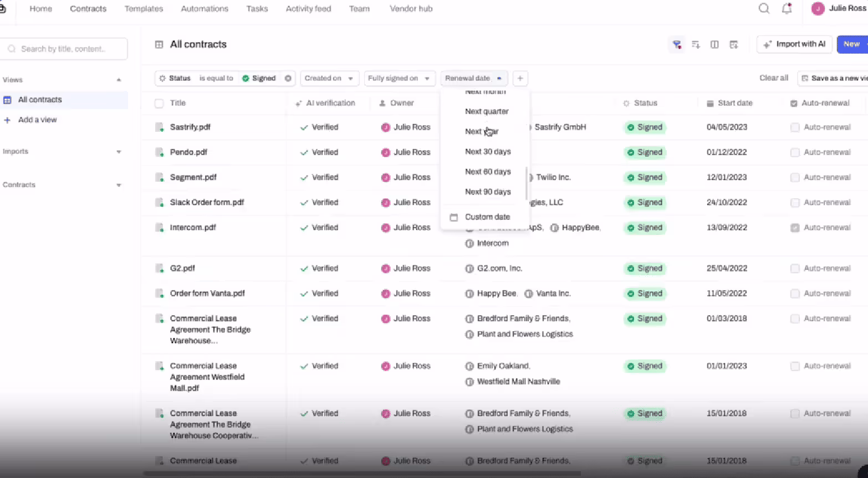
Task: Enable Auto-renewal for Pendo.pdf
Action: pos(795,152)
